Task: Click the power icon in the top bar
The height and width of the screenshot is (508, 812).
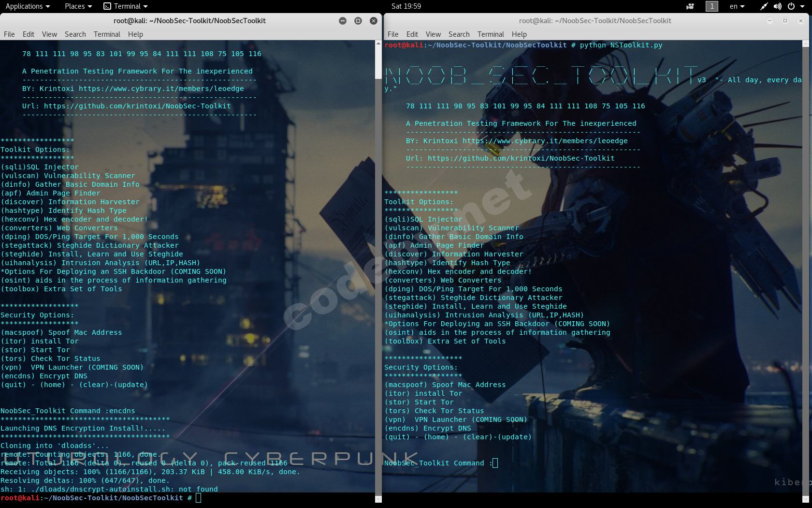Action: [x=791, y=6]
